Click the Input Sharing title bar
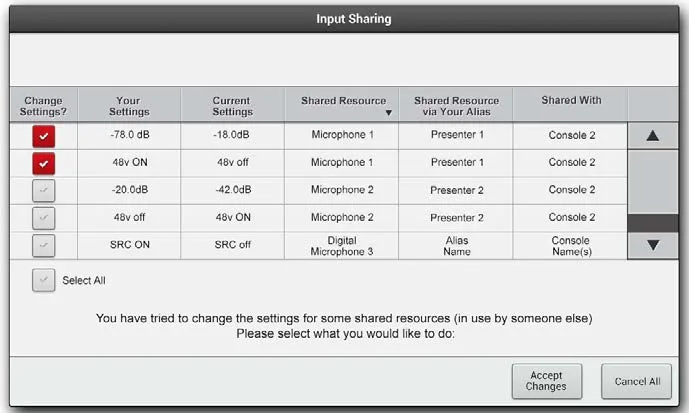The height and width of the screenshot is (413, 689). pyautogui.click(x=344, y=19)
